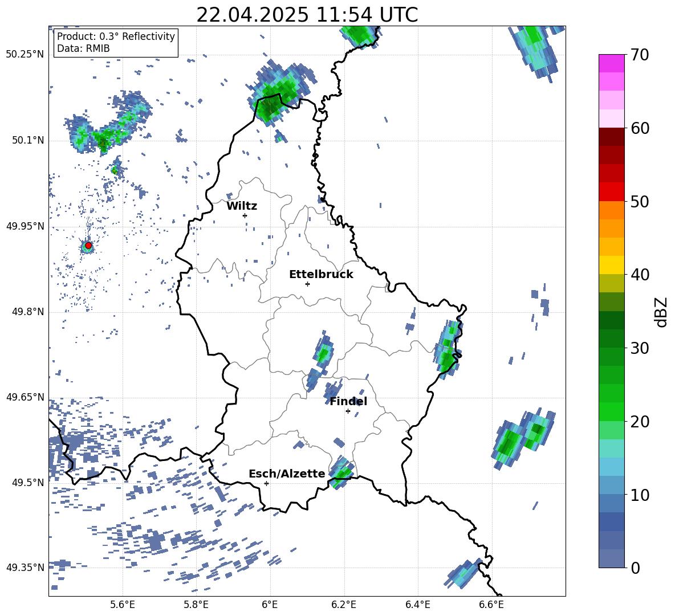Click the cross marker below Findel

point(348,411)
